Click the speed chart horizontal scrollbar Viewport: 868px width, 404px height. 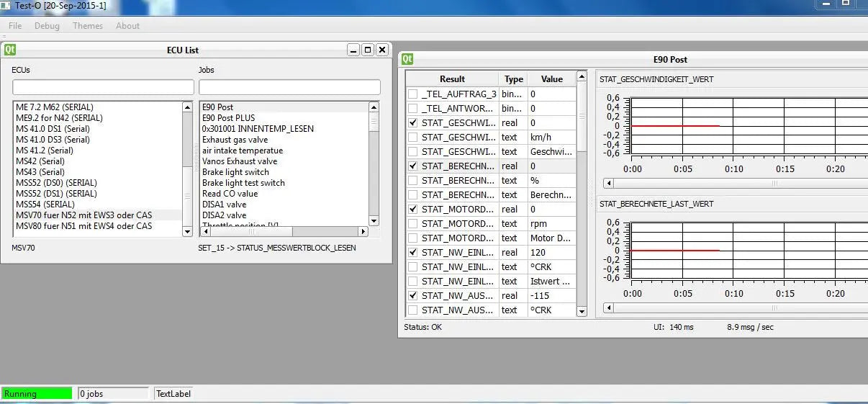(x=734, y=183)
